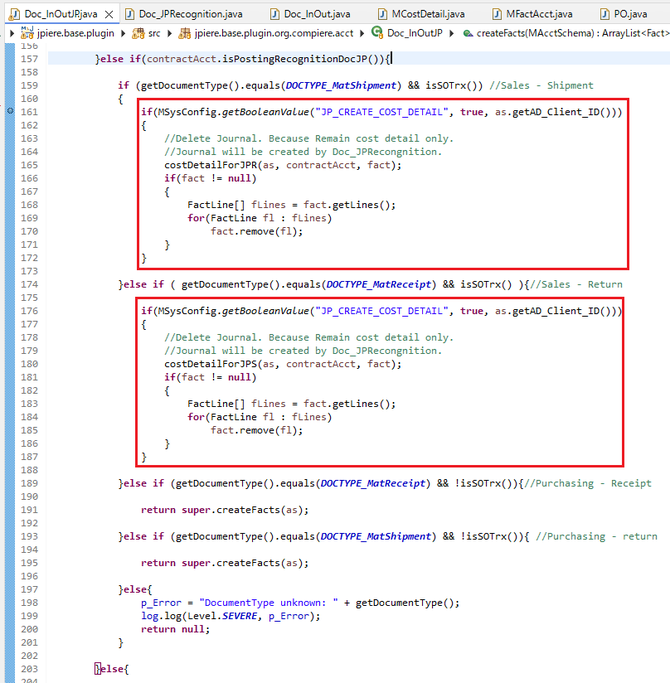
Task: Click the jpiere.base.plugin project icon in breadcrumb
Action: tap(27, 33)
